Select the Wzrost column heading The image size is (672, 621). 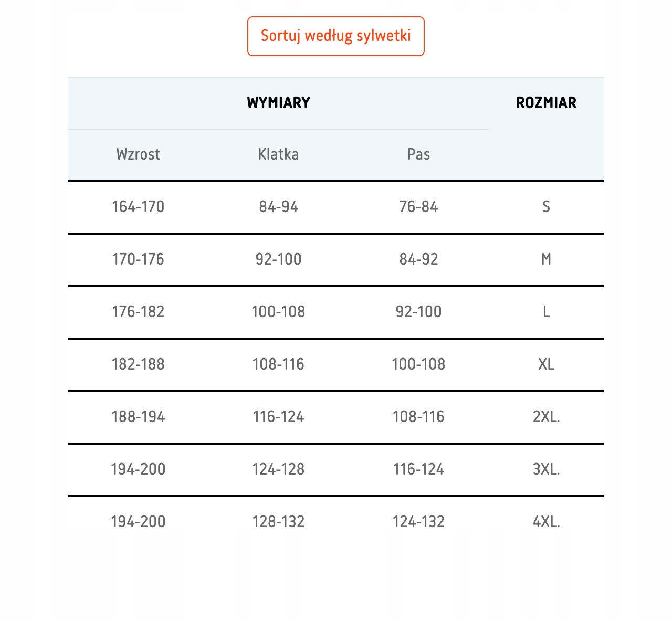(138, 154)
